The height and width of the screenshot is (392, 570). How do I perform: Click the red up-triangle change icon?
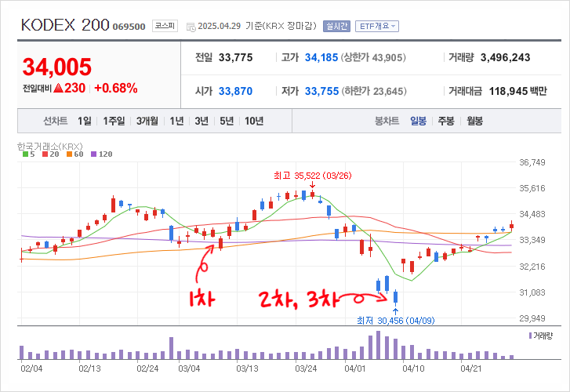(x=58, y=88)
